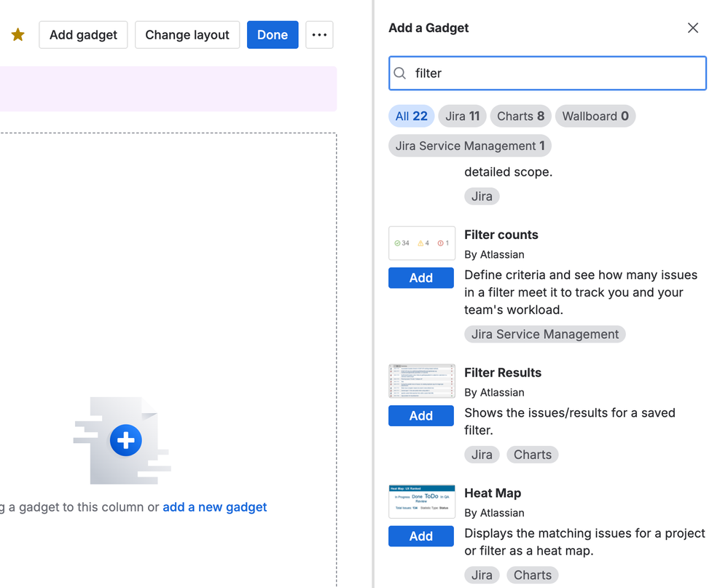Screen dimensions: 728x588
Task: Click the Charts tag under Filter Results
Action: (533, 455)
